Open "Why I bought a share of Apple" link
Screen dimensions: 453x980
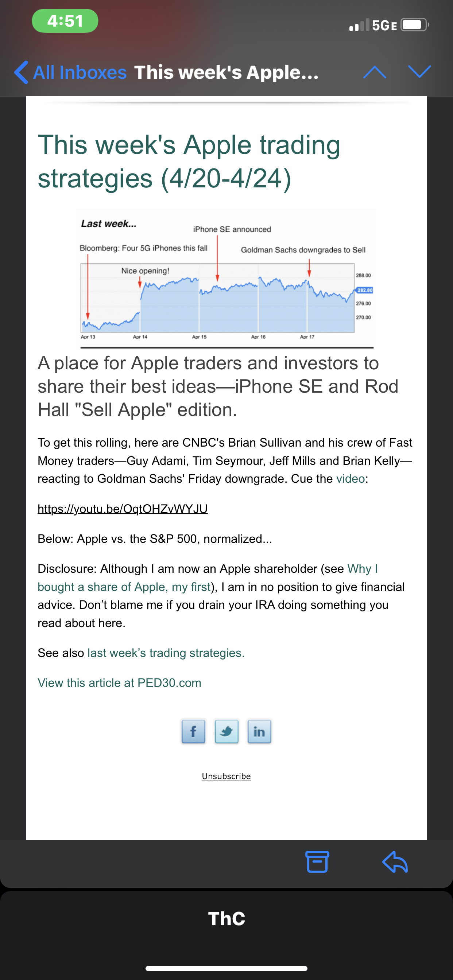[124, 587]
